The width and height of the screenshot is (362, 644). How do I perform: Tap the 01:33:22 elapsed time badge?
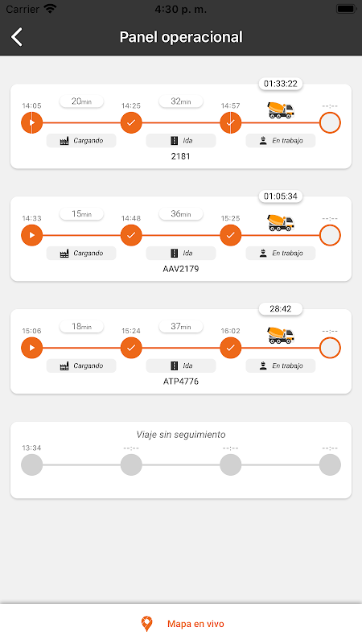281,84
